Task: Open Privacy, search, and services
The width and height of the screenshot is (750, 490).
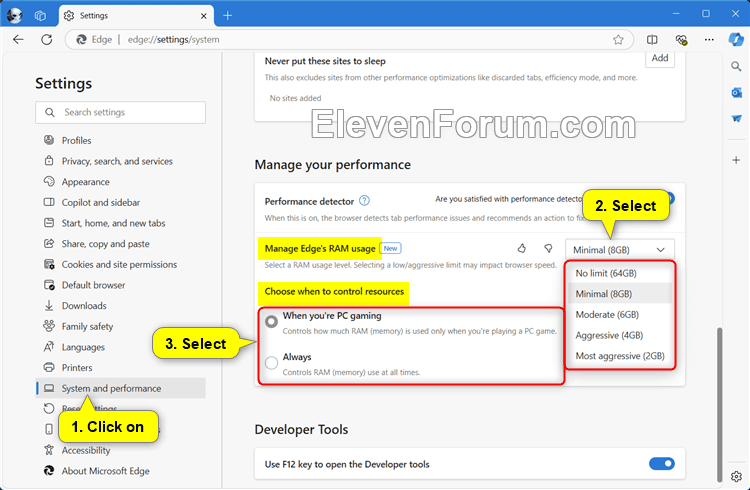Action: [x=121, y=161]
